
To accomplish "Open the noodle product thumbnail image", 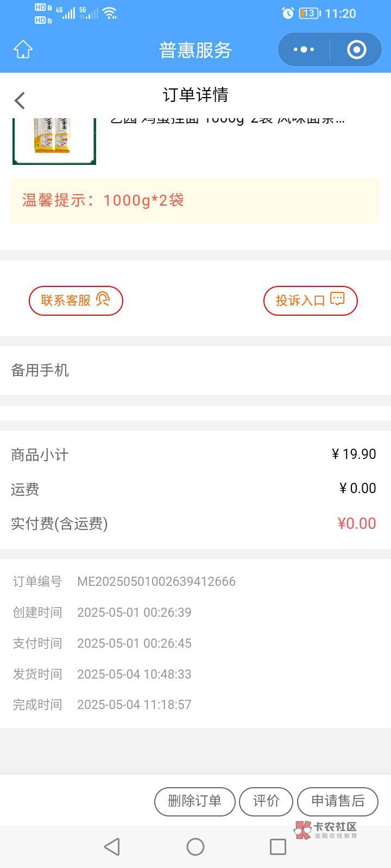I will (54, 140).
